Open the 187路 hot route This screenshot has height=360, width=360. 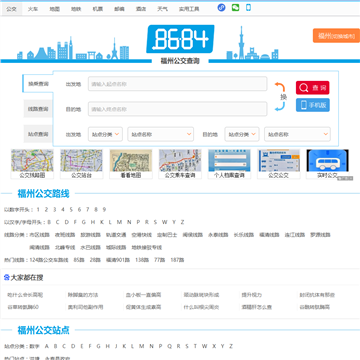tap(177, 260)
